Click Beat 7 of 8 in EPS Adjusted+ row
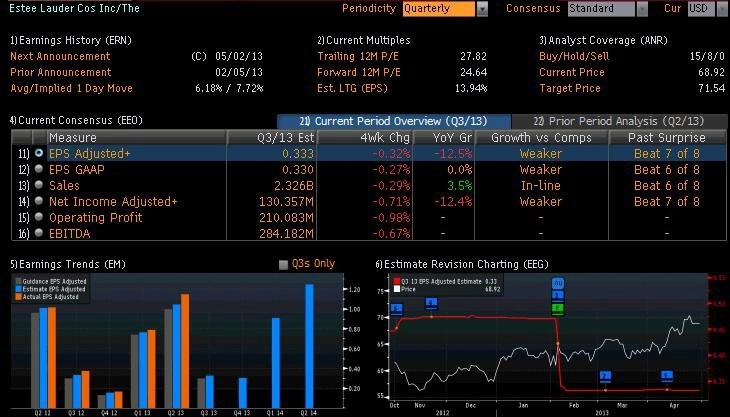The width and height of the screenshot is (730, 417). 667,154
